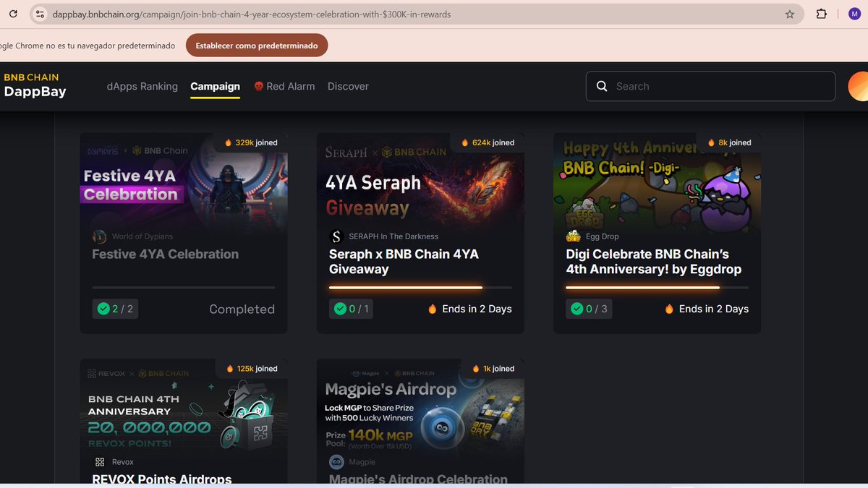
Task: Open Festive 4YA Celebration campaign title
Action: click(165, 254)
